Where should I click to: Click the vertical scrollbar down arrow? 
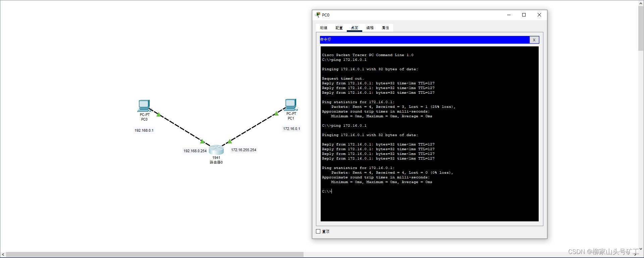point(641,249)
